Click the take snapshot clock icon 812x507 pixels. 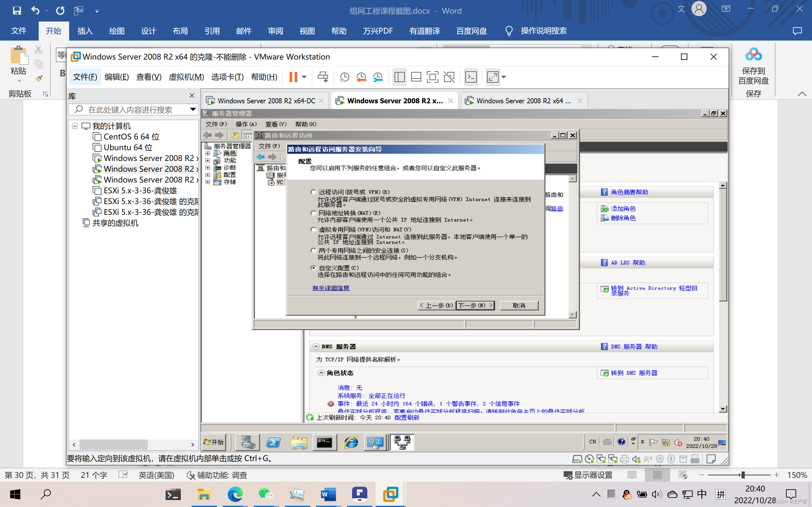click(344, 77)
